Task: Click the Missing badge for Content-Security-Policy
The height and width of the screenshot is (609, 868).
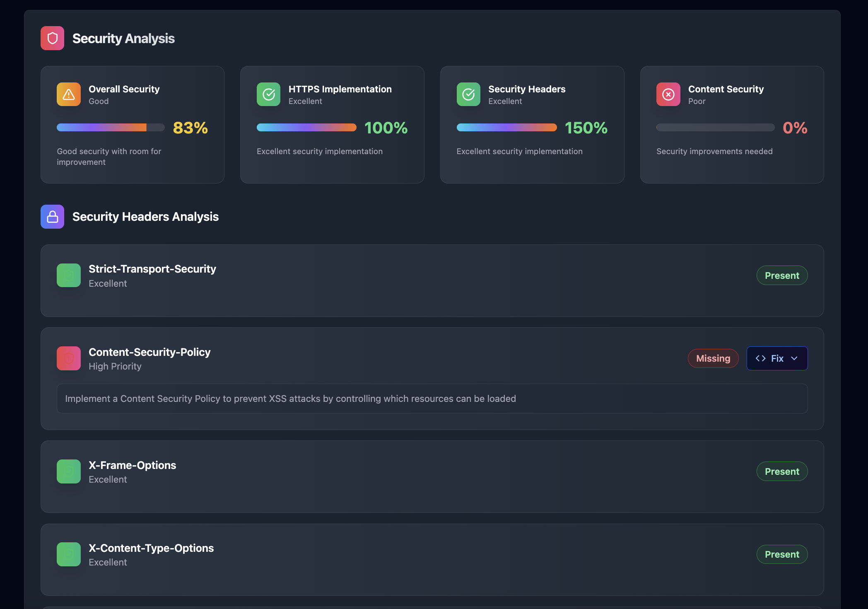Action: pos(713,358)
